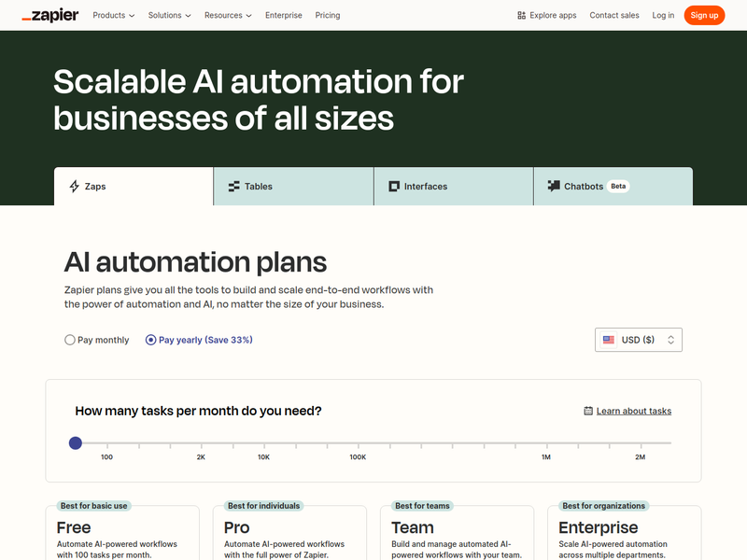Open the Resources dropdown
Image resolution: width=747 pixels, height=560 pixels.
coord(228,15)
